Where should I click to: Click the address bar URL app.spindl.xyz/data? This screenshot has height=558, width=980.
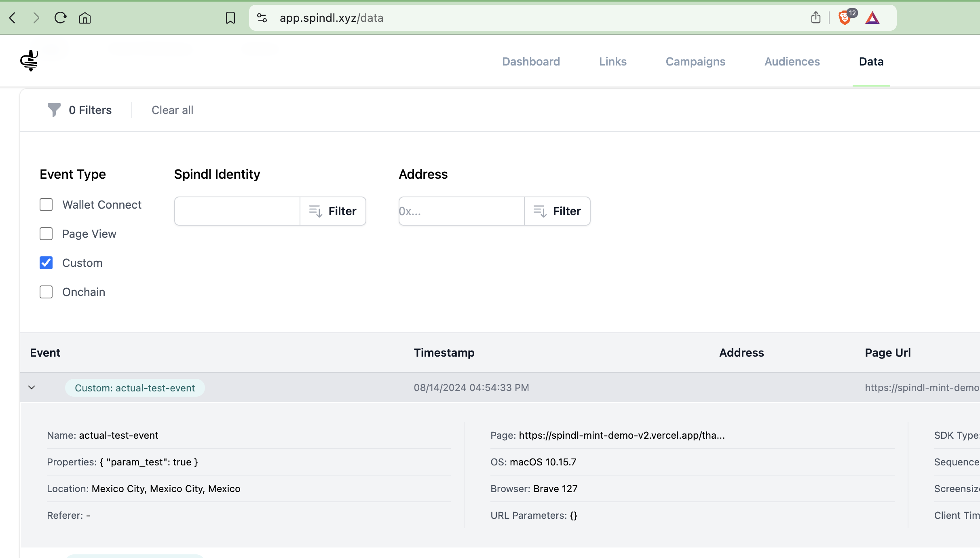pos(332,18)
